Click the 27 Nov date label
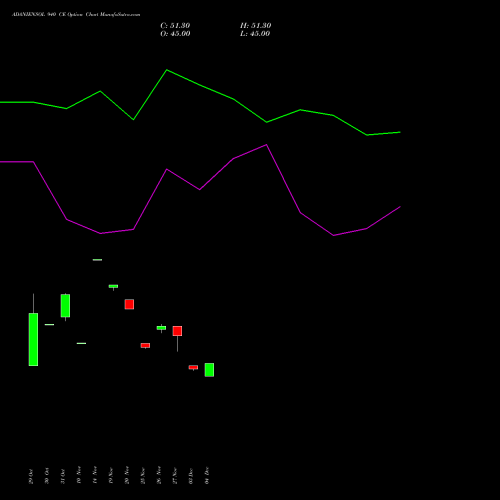Screen dimensions: 500x500 175,475
